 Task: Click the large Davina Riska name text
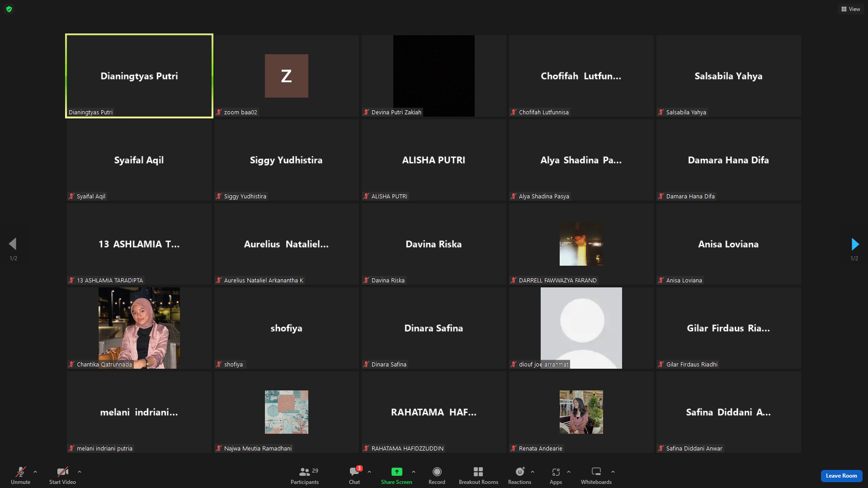point(434,244)
